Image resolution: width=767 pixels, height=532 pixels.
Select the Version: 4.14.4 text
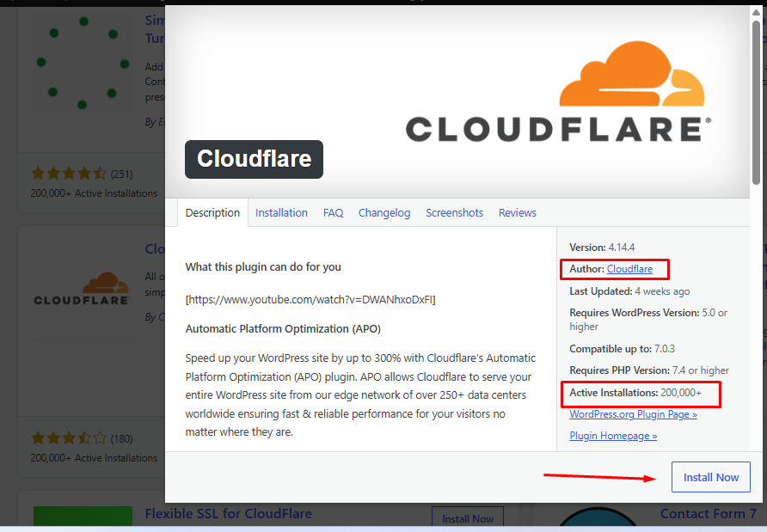click(x=602, y=248)
